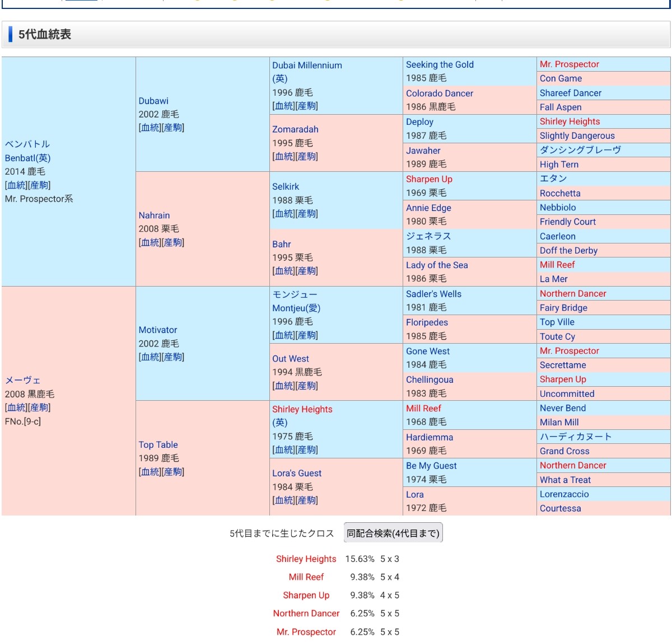Click Sharpen Up in the cross list
Screen dimensions: 672x642
(306, 595)
